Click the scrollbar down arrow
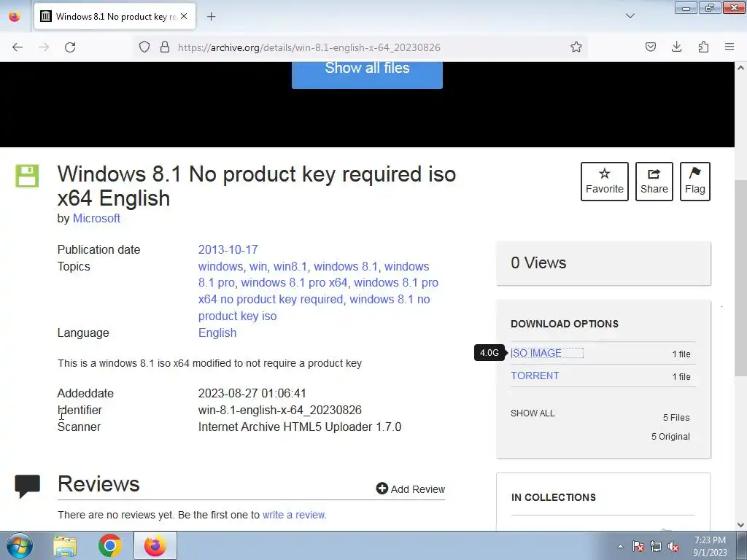The height and width of the screenshot is (560, 747). tap(741, 525)
